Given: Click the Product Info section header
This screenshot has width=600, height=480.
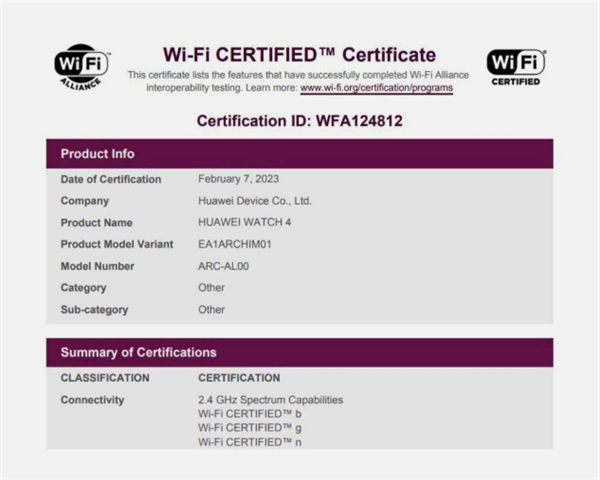Looking at the screenshot, I should pos(300,154).
